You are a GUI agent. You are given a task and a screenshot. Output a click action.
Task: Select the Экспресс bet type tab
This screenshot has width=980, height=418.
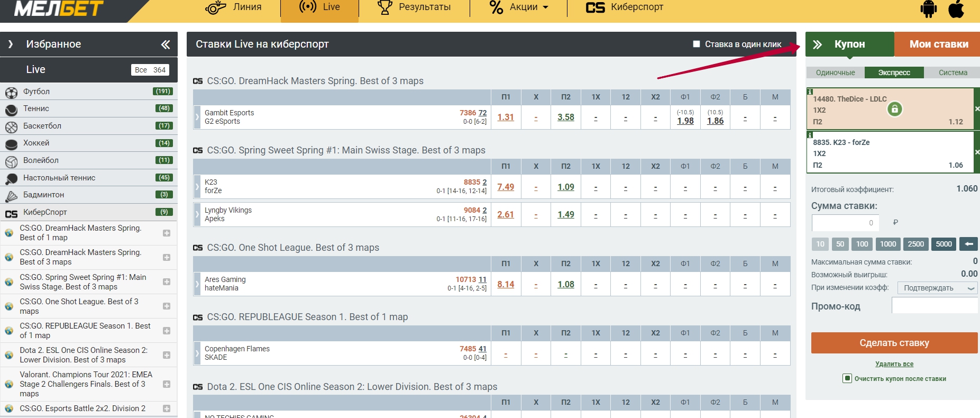[x=894, y=72]
